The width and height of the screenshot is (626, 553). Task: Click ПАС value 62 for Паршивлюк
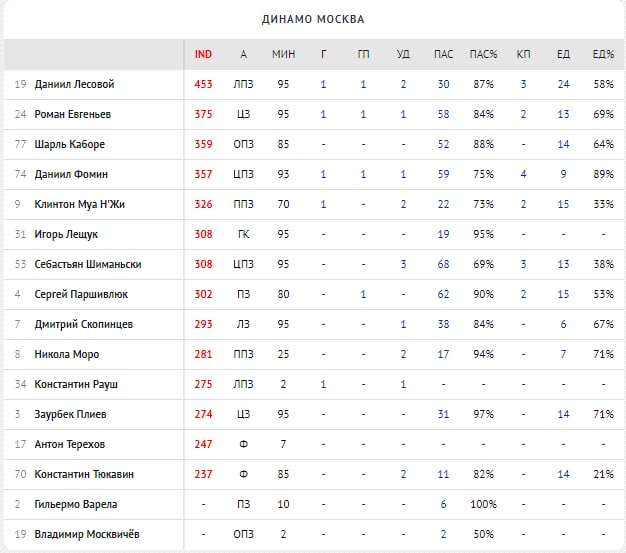point(444,294)
